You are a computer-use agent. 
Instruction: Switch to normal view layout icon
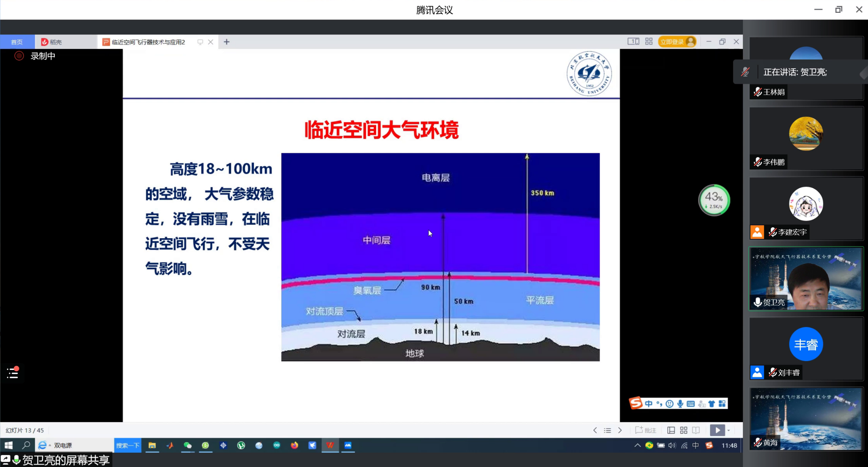(x=671, y=430)
